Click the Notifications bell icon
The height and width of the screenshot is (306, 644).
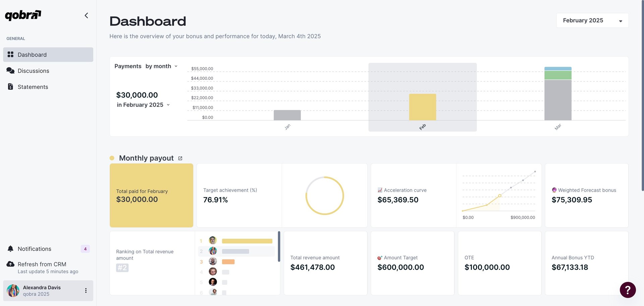[x=10, y=249]
